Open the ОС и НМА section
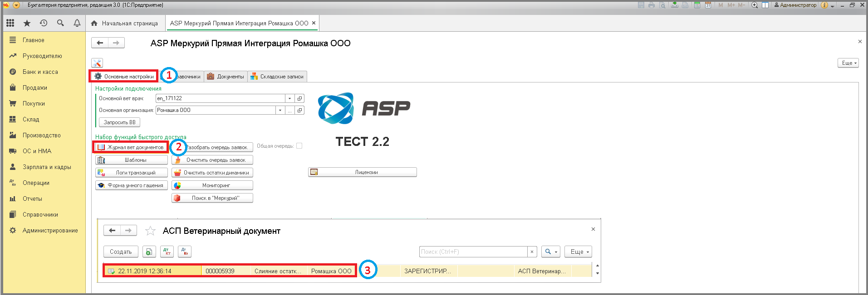The width and height of the screenshot is (868, 295). pyautogui.click(x=37, y=151)
